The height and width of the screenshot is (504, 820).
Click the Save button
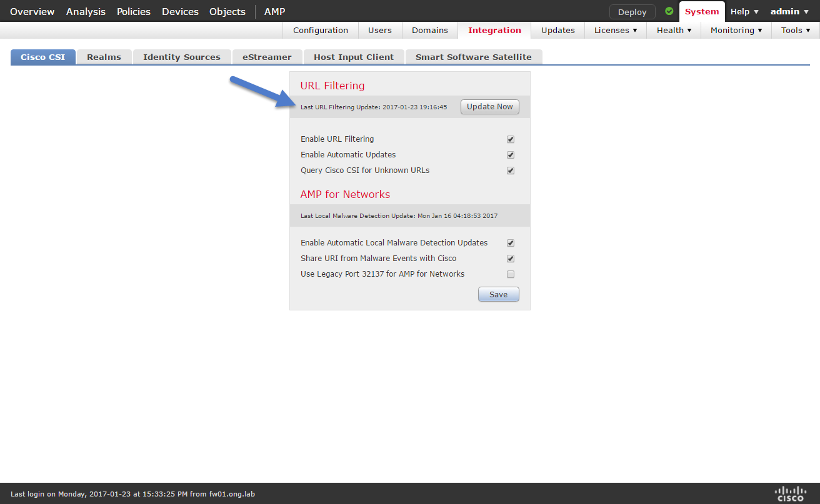[499, 294]
